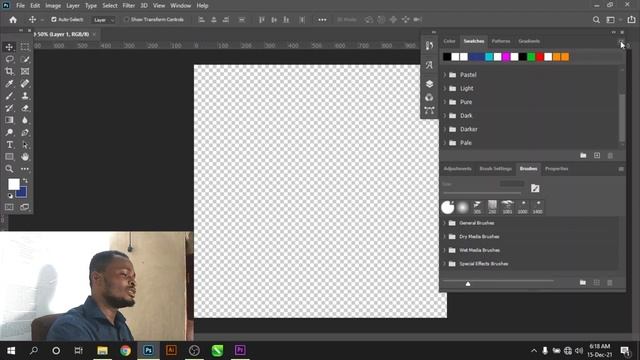Open Chrome from the Windows taskbar
640x360 pixels.
(125, 350)
